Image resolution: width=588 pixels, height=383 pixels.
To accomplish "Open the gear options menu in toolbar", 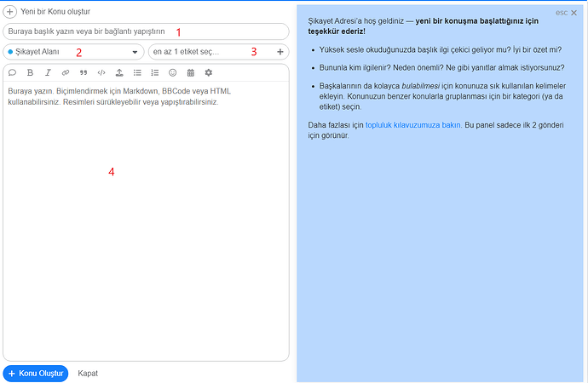I will coord(209,73).
